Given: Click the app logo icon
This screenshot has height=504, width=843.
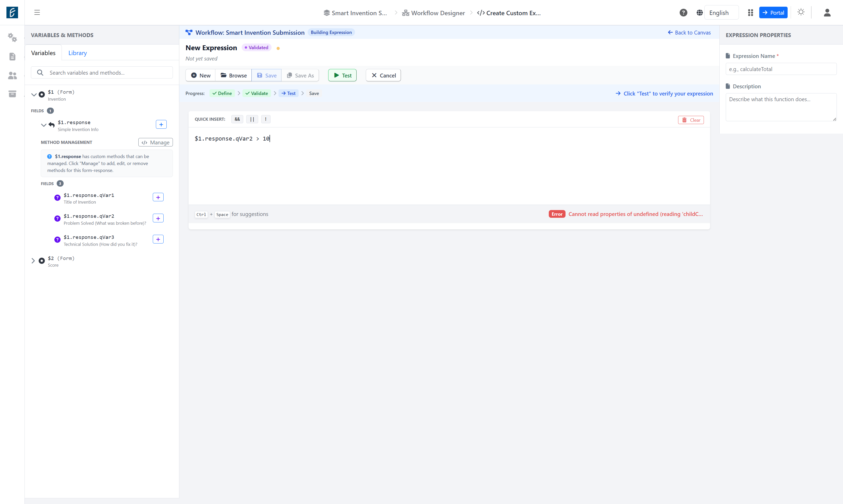Looking at the screenshot, I should point(12,13).
